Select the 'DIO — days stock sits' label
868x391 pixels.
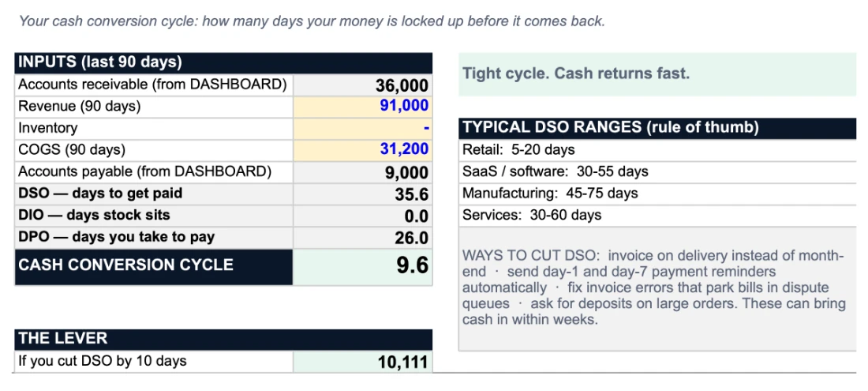154,216
